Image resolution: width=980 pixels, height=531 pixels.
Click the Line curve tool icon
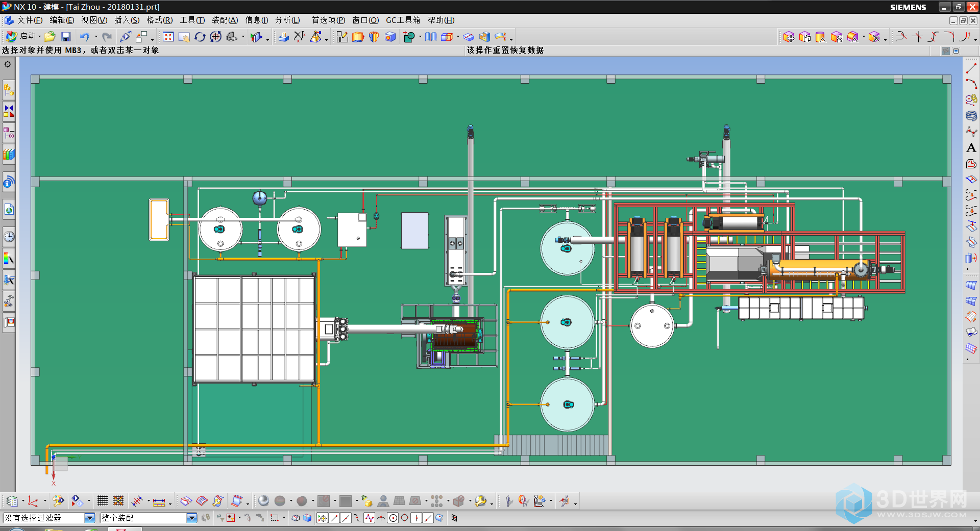[x=971, y=68]
